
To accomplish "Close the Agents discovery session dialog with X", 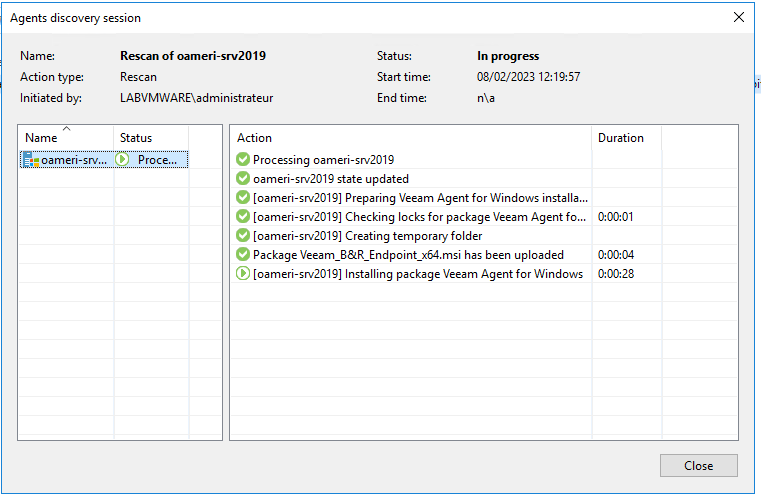I will pos(739,17).
